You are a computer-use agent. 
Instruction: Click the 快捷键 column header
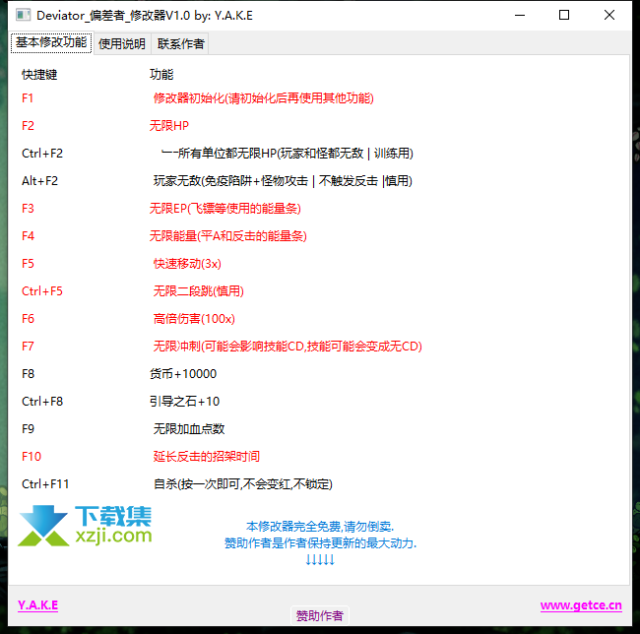(x=39, y=75)
